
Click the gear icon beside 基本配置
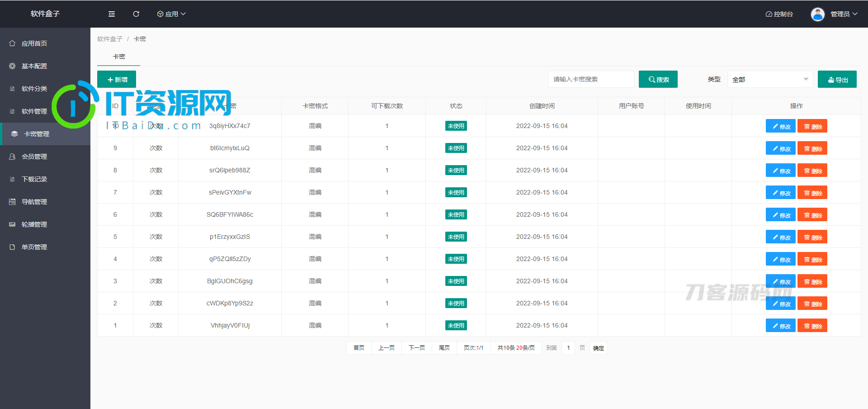click(12, 66)
